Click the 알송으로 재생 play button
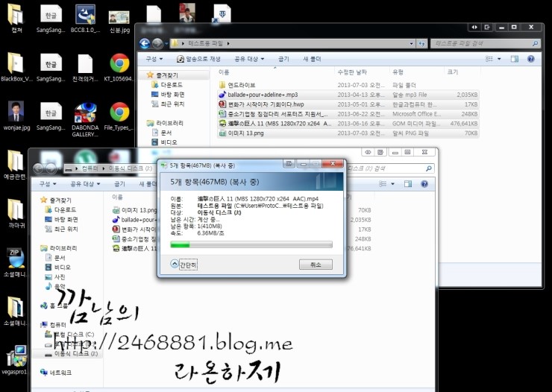Viewport: 552px width, 392px height. click(198, 59)
